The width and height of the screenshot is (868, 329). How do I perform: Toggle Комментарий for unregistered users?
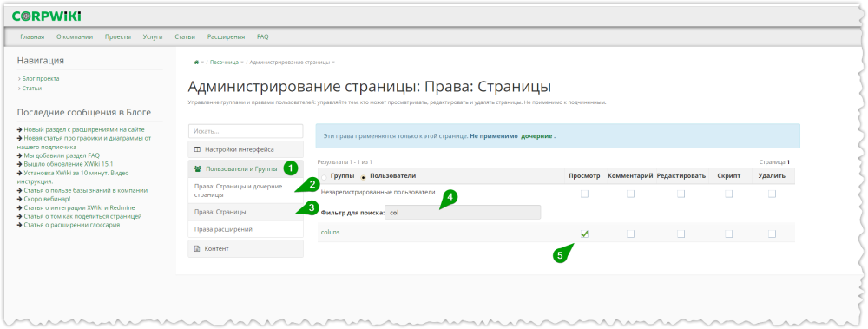pyautogui.click(x=630, y=194)
